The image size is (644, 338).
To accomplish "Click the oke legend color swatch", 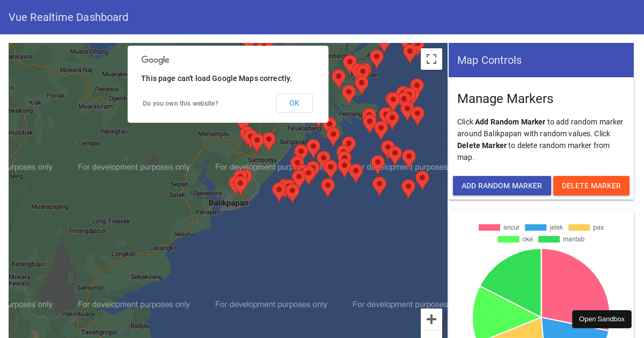I will point(508,239).
